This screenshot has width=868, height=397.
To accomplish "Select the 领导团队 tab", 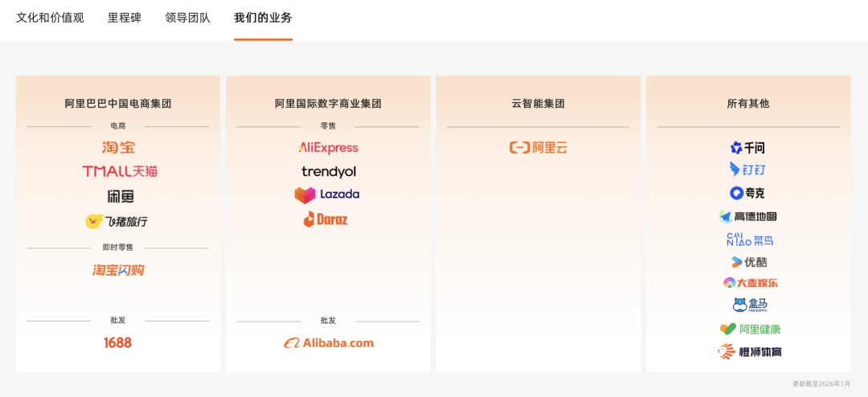I will [187, 18].
